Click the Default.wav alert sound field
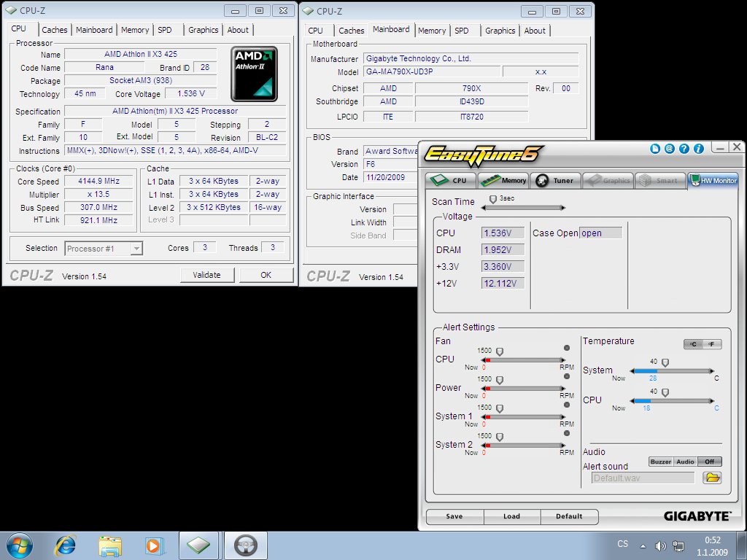 click(x=643, y=478)
